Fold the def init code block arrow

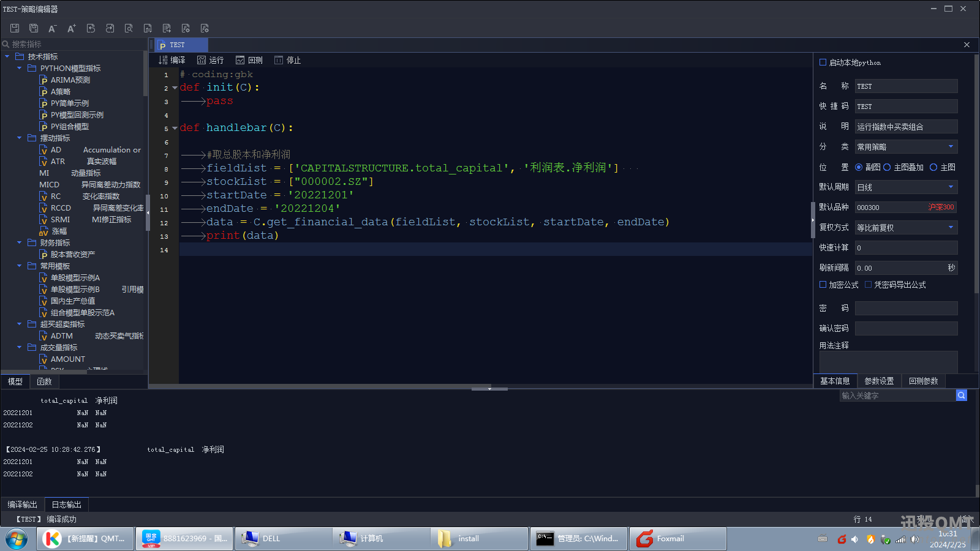175,88
